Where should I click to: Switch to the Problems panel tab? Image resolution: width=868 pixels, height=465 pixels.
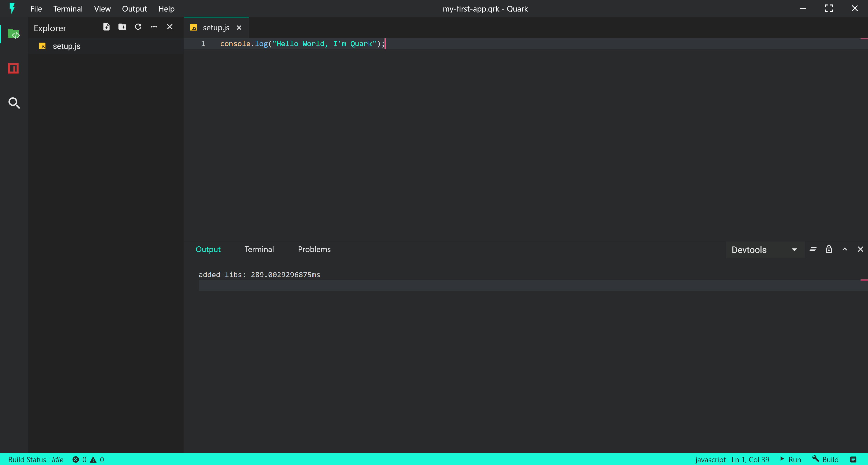(x=314, y=249)
